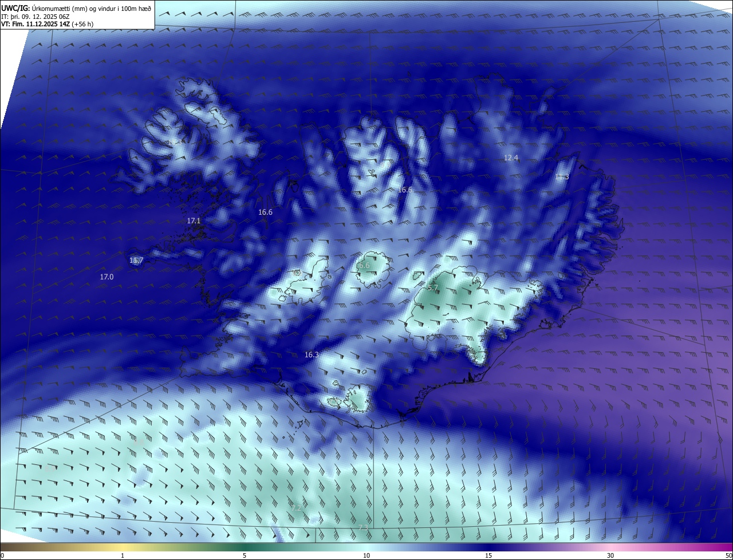The height and width of the screenshot is (560, 733).
Task: Click the valid time 'VT: Fim. 11.12.2025 14Z (+56 h)'
Action: pos(48,24)
